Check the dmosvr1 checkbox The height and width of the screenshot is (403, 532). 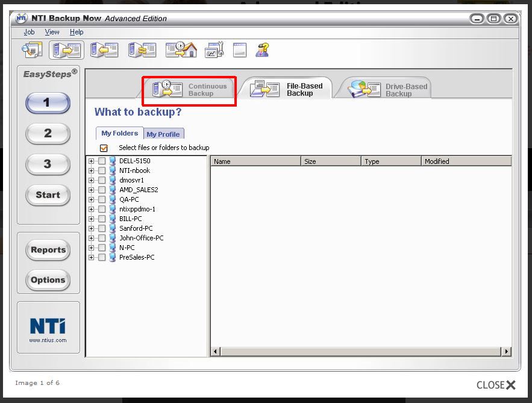102,180
